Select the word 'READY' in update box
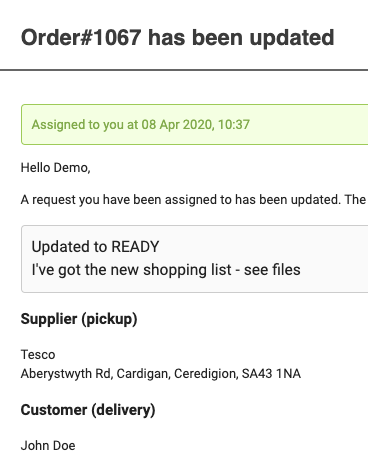This screenshot has width=368, height=468. 135,247
